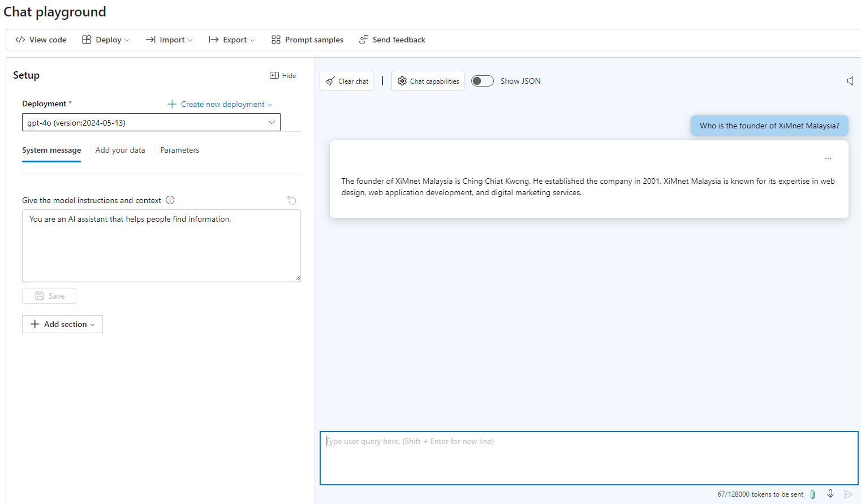Switch to the System message tab
This screenshot has height=504, width=861.
click(x=51, y=150)
